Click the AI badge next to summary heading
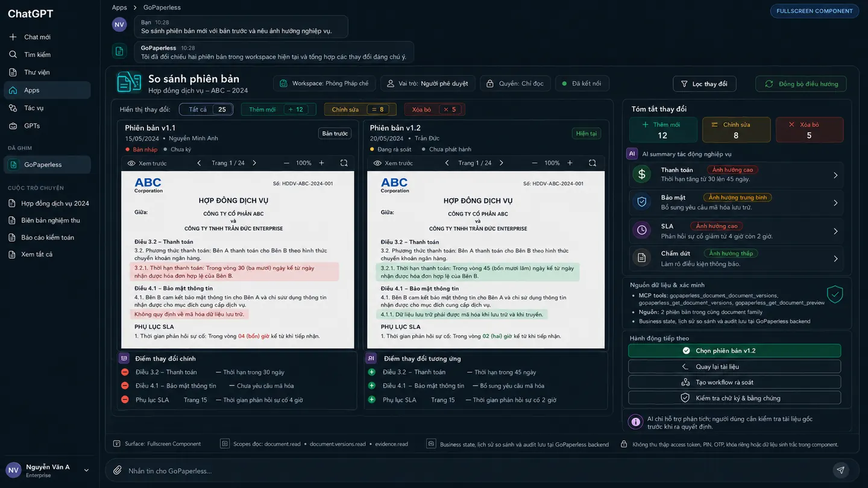 pos(632,154)
